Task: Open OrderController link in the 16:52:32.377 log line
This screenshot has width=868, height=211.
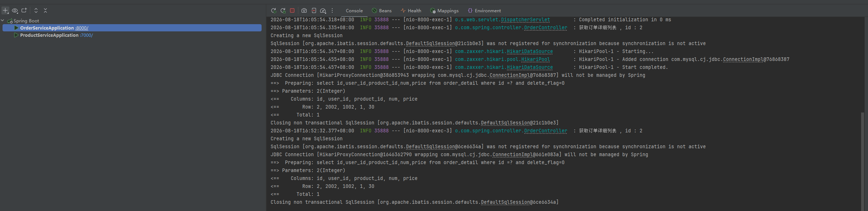Action: 546,131
